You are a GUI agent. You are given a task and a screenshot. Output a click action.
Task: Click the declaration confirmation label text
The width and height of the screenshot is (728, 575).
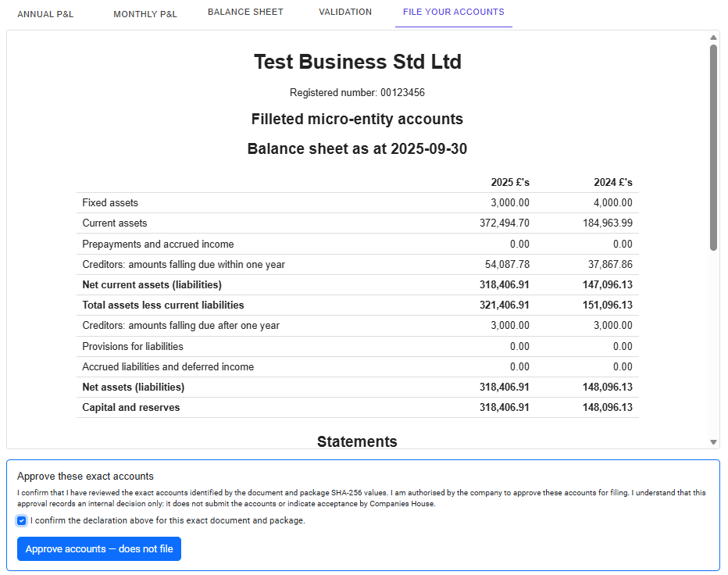(168, 520)
